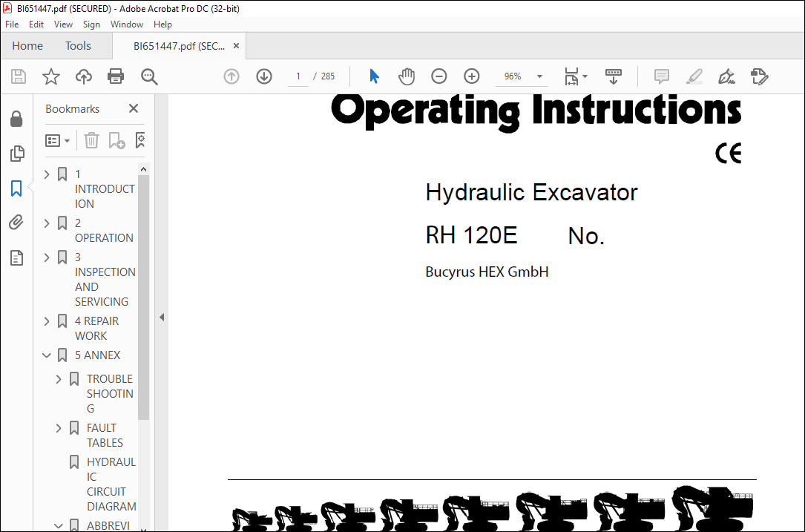The height and width of the screenshot is (532, 805).
Task: Select the Highlight text tool
Action: (x=694, y=76)
